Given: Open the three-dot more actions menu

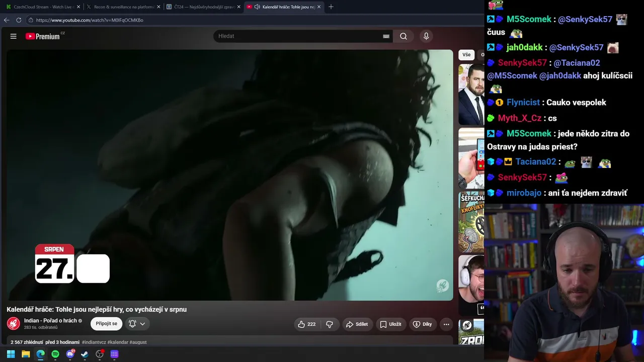Looking at the screenshot, I should (446, 324).
